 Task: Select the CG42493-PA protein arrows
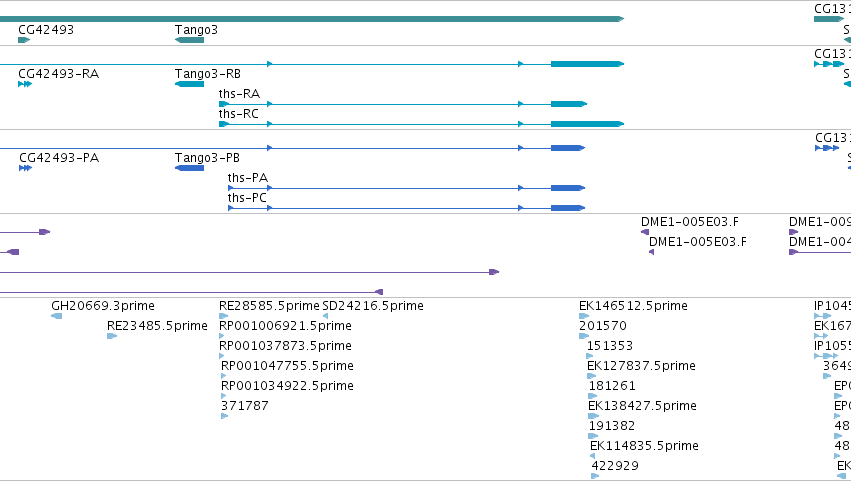[x=26, y=168]
